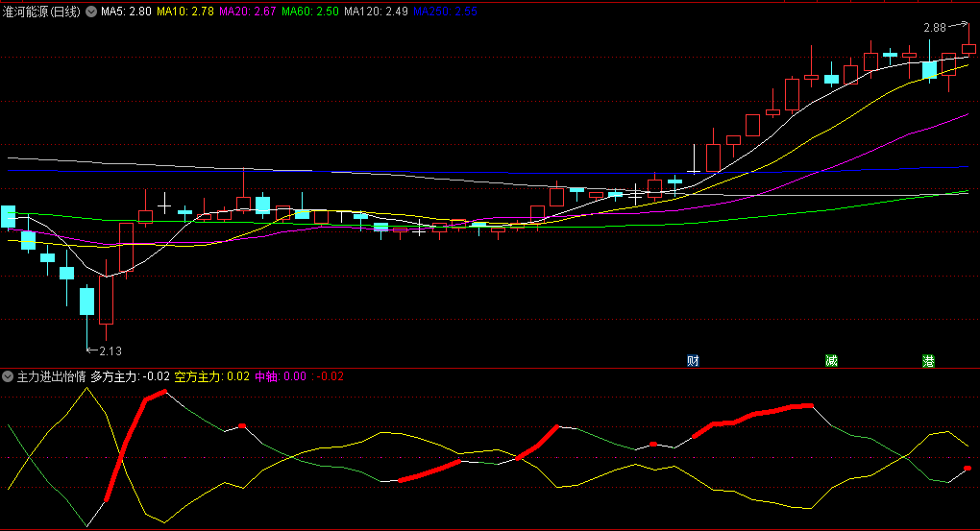
Task: Click the 主力进出怡情 indicator name
Action: [x=52, y=376]
